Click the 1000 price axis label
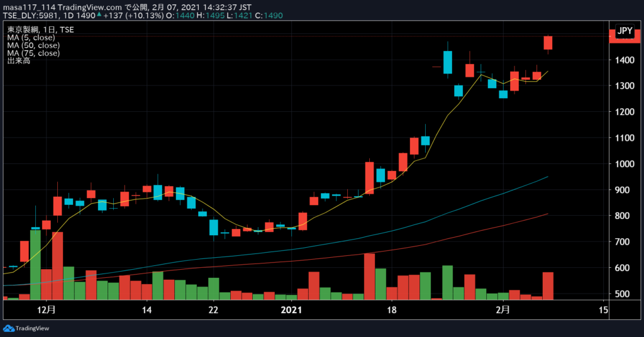The height and width of the screenshot is (337, 644). pyautogui.click(x=625, y=163)
